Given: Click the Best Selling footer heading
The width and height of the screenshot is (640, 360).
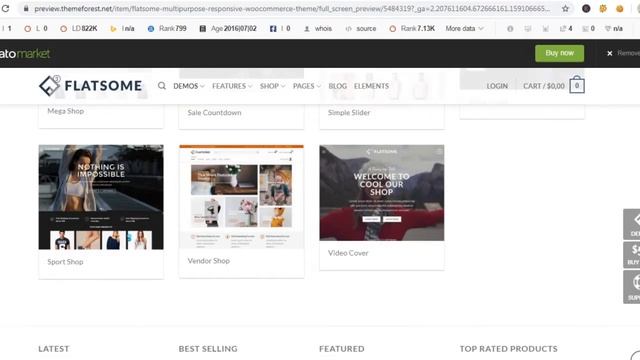Looking at the screenshot, I should [x=208, y=349].
